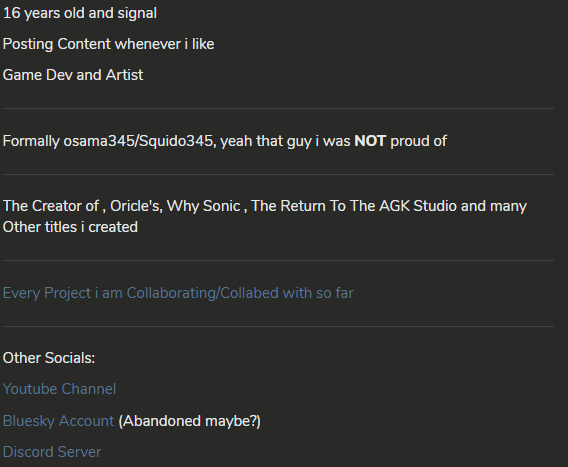
Task: Click the Squido345 username text
Action: 176,141
